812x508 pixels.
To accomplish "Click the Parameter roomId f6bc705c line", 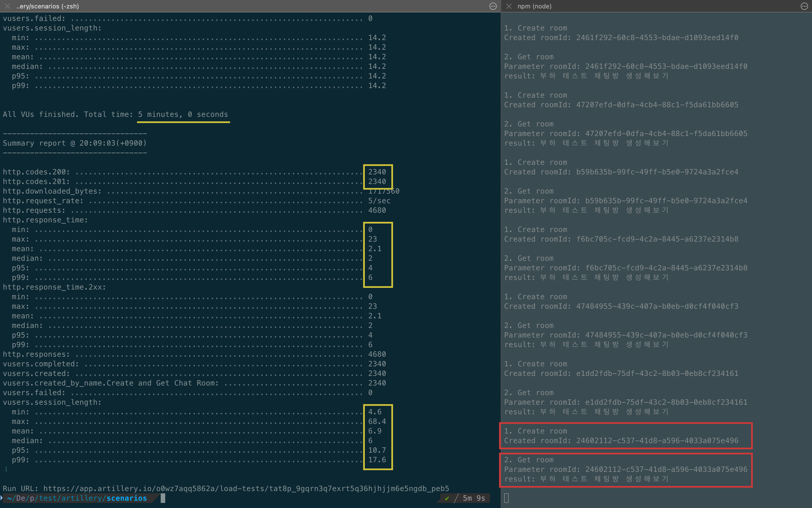I will click(x=626, y=268).
